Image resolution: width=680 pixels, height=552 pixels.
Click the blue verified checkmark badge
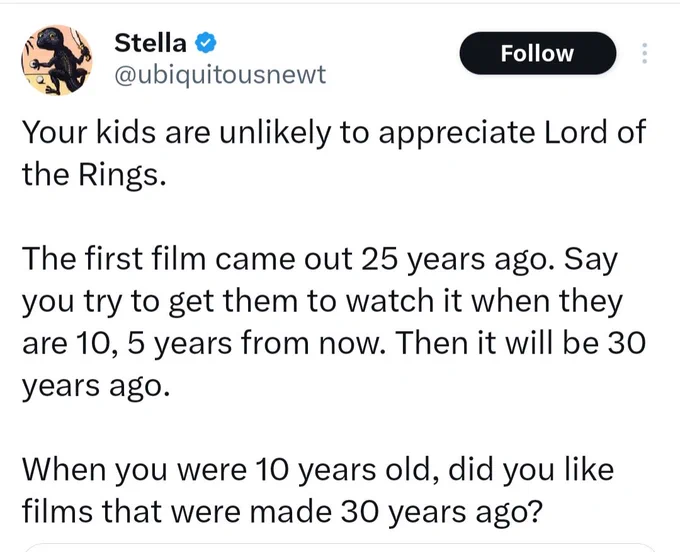click(206, 43)
